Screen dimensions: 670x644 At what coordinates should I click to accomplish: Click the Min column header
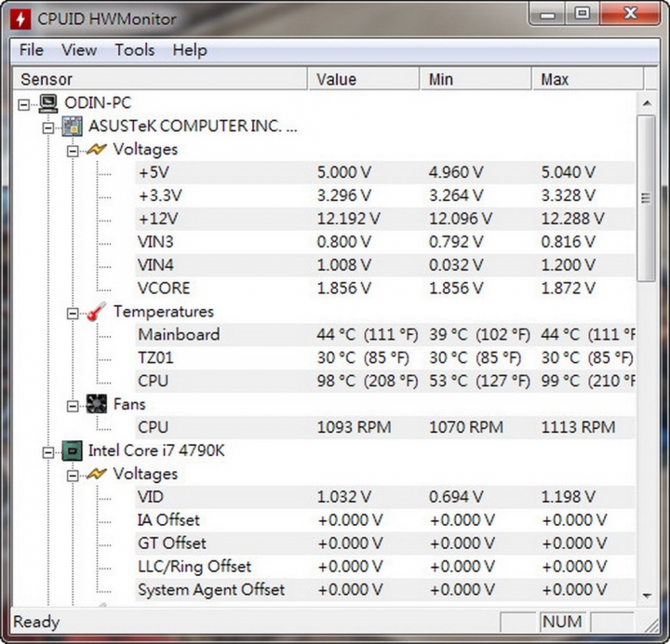coord(476,78)
